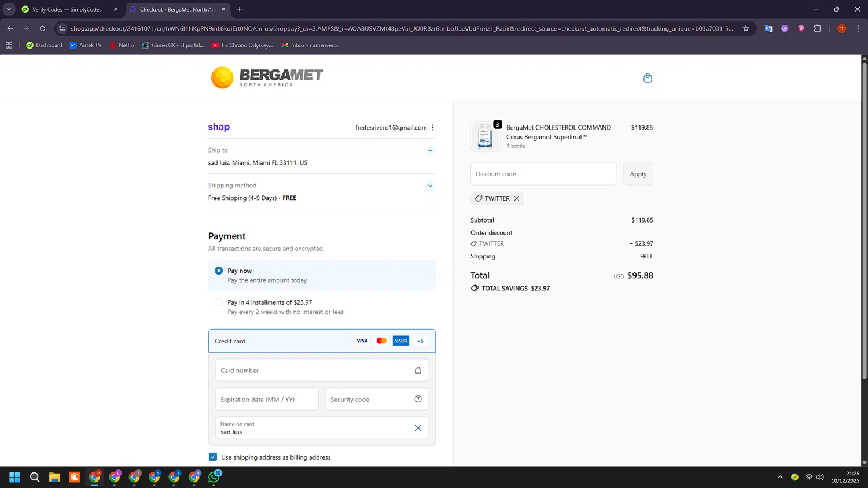The width and height of the screenshot is (868, 488).
Task: Switch to Verify Codes SimplyCodes tab
Action: click(67, 9)
